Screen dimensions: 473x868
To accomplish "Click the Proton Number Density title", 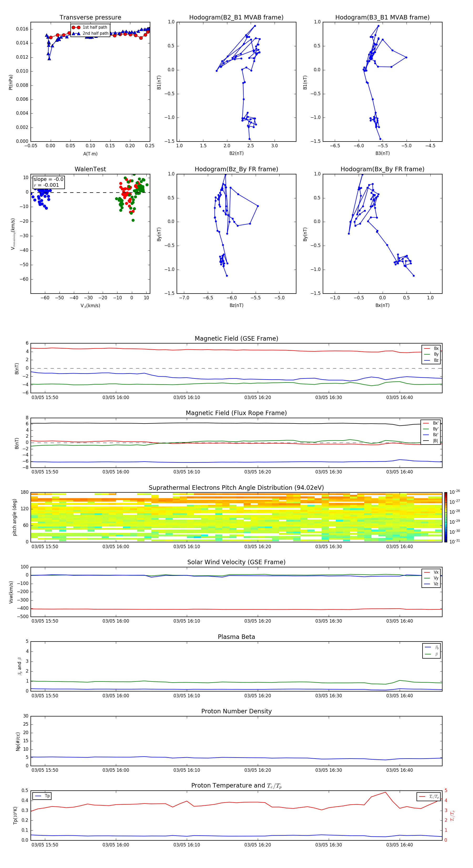I will click(x=236, y=711).
